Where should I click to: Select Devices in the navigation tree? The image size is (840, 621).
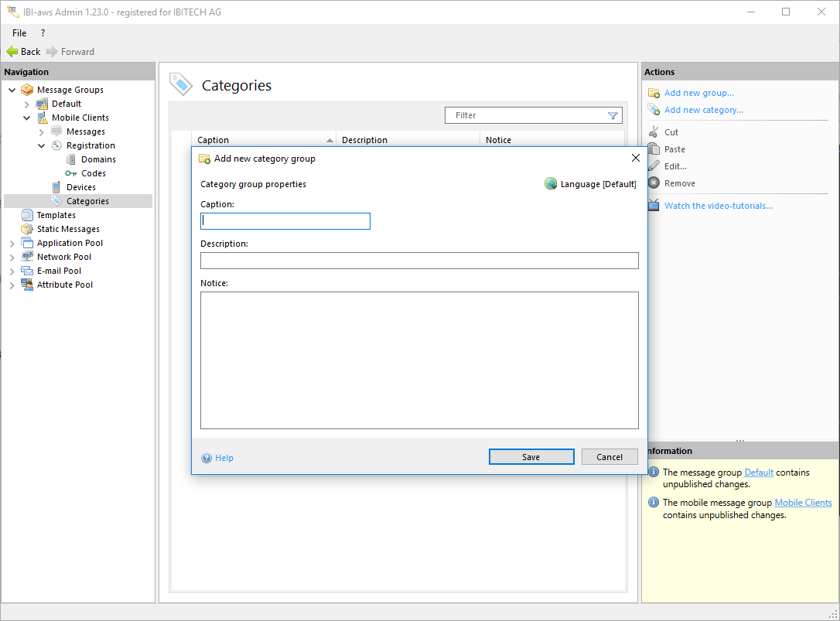pyautogui.click(x=80, y=187)
